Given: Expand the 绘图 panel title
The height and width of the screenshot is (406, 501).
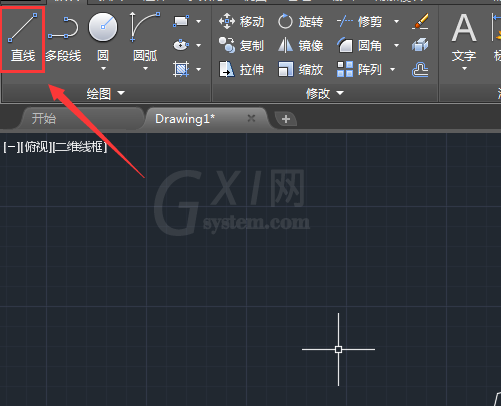Looking at the screenshot, I should [x=106, y=93].
